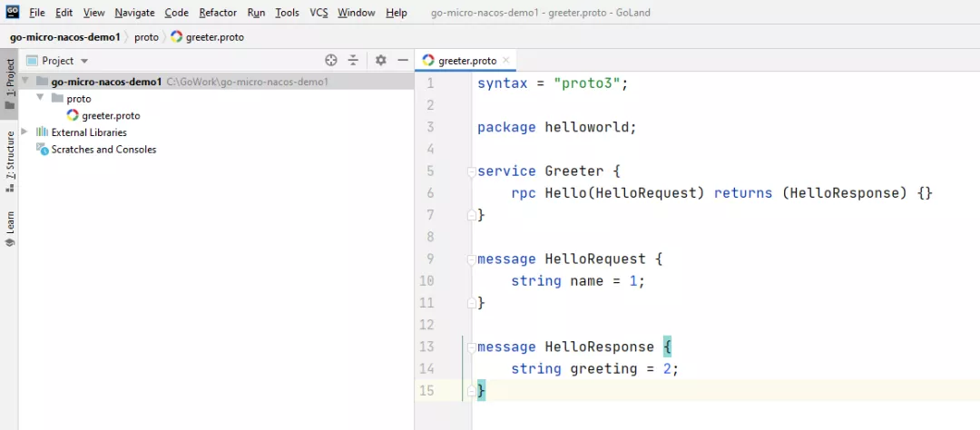Click the Scratches and Consoles icon
Screen dimensions: 980x430
42,149
